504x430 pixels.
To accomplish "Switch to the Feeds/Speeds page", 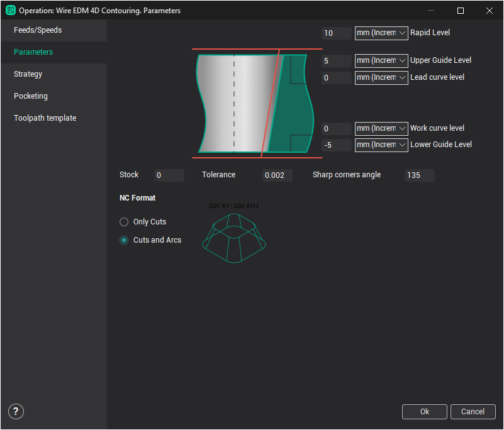I will click(x=38, y=30).
